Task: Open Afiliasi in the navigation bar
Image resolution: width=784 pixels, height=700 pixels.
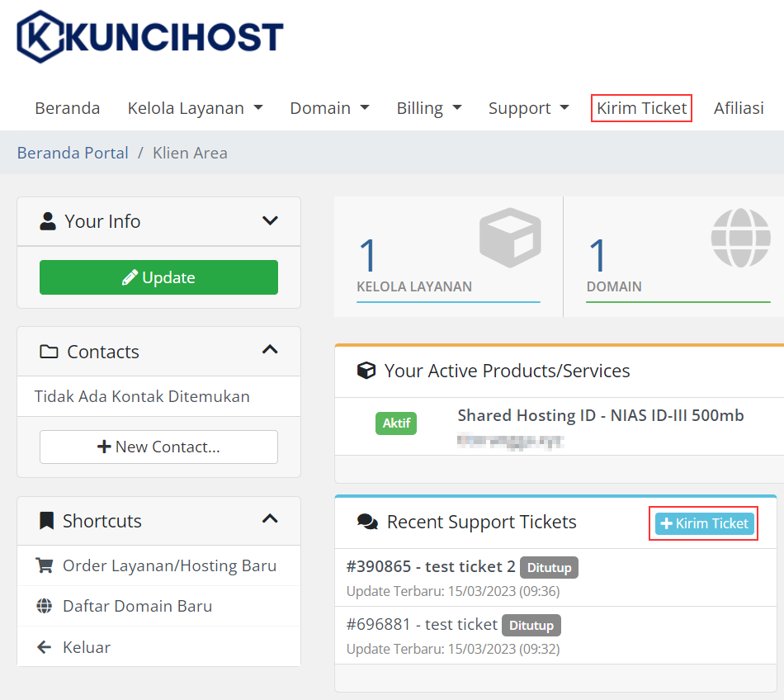Action: [739, 108]
